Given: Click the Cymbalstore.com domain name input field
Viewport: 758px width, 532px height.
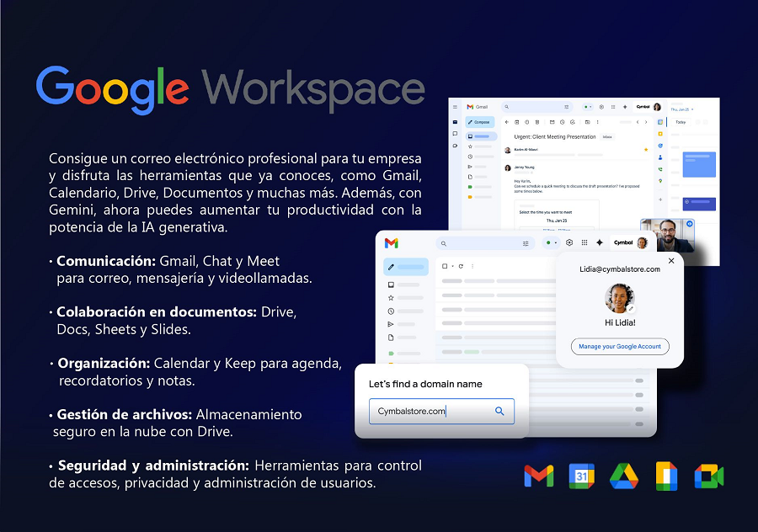Looking at the screenshot, I should (x=430, y=411).
